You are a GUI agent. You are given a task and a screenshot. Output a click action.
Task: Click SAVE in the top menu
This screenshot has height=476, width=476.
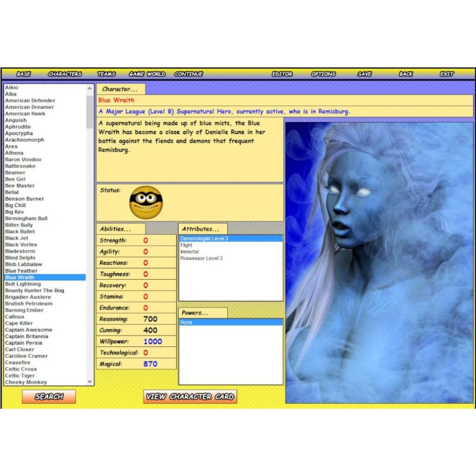(364, 74)
